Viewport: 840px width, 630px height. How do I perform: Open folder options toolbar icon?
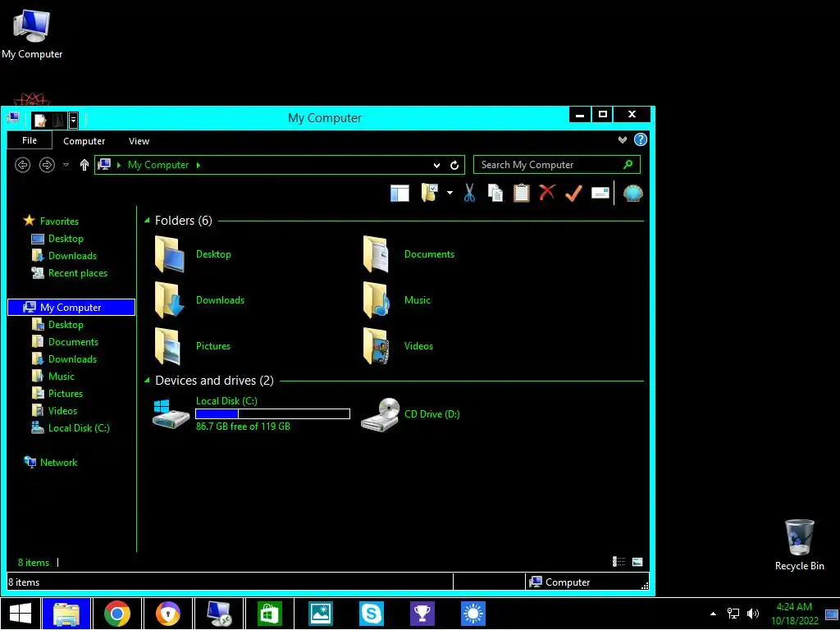tap(430, 193)
